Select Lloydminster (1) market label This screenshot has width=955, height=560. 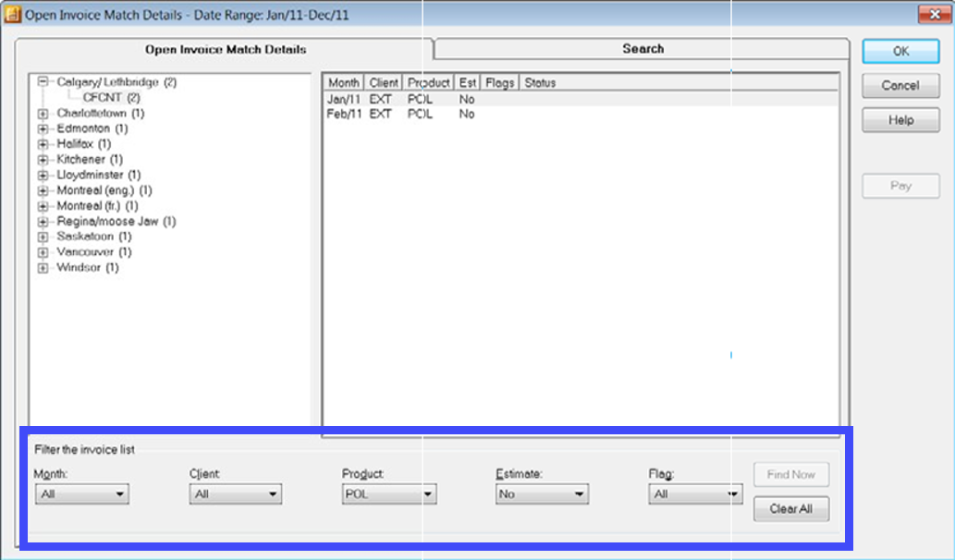tap(99, 176)
